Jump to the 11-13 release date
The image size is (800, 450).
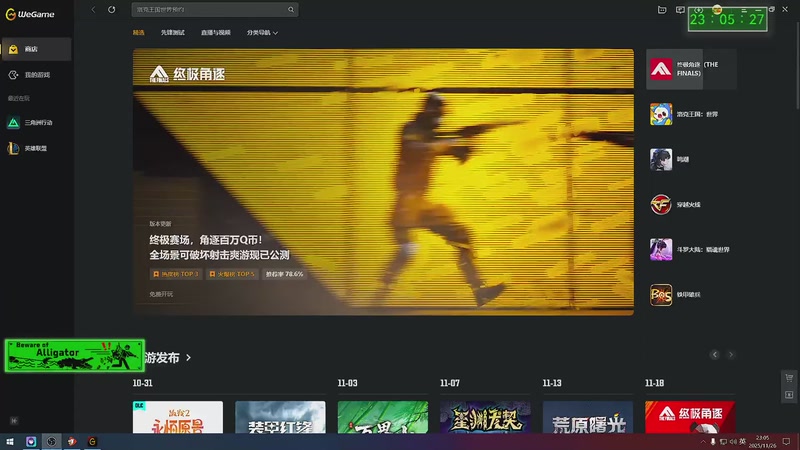[552, 383]
